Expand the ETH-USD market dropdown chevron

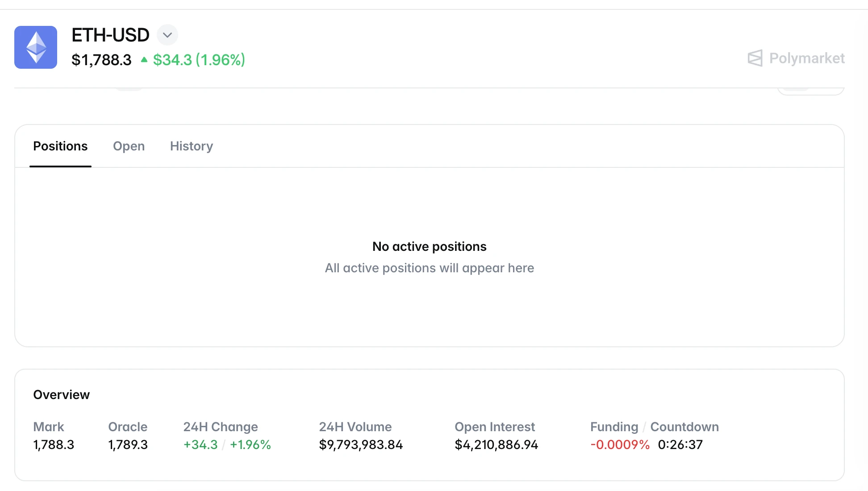click(167, 35)
